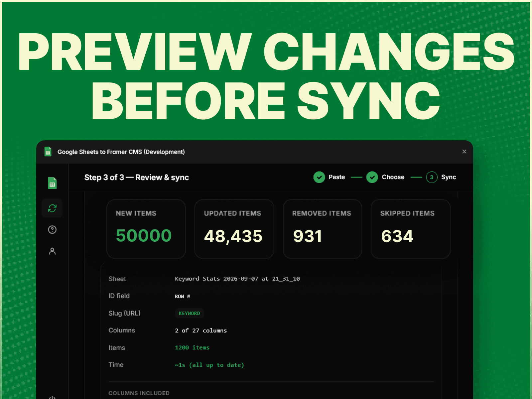
Task: Click the New Items count 50000
Action: tap(144, 236)
